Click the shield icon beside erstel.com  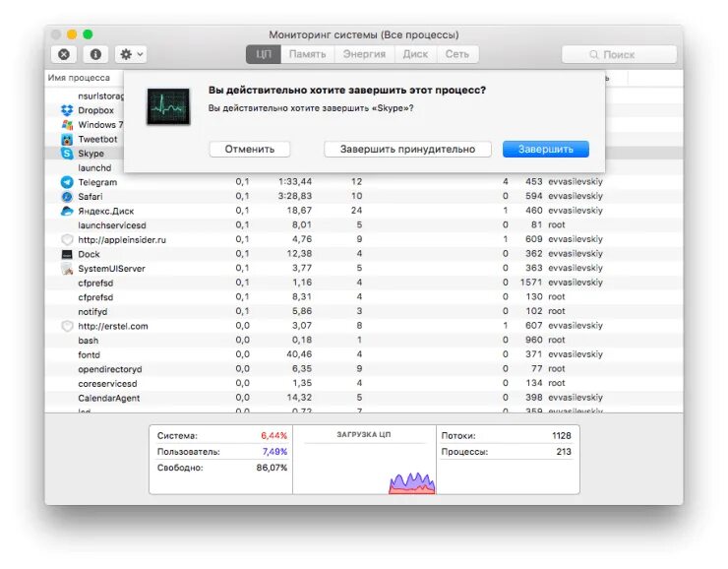click(x=67, y=326)
